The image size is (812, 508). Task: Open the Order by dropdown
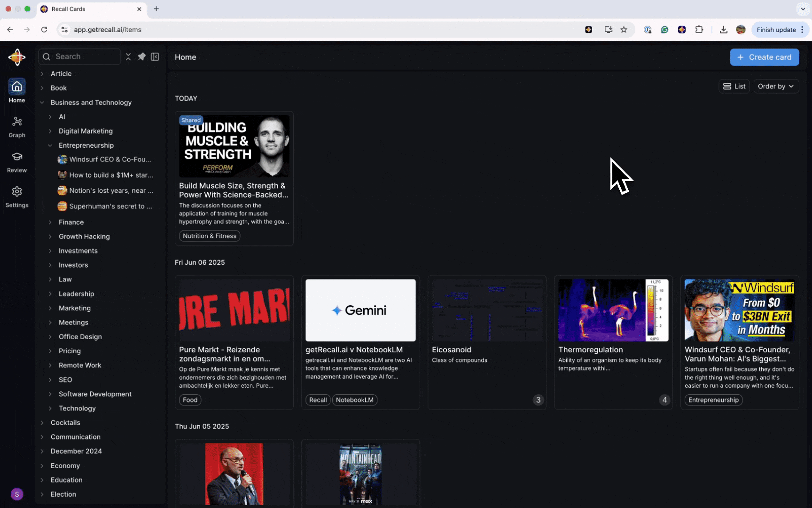pyautogui.click(x=776, y=86)
